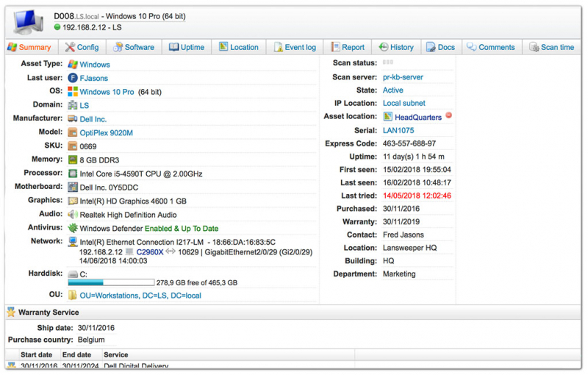Image resolution: width=588 pixels, height=375 pixels.
Task: Switch to the Software tab
Action: click(134, 47)
